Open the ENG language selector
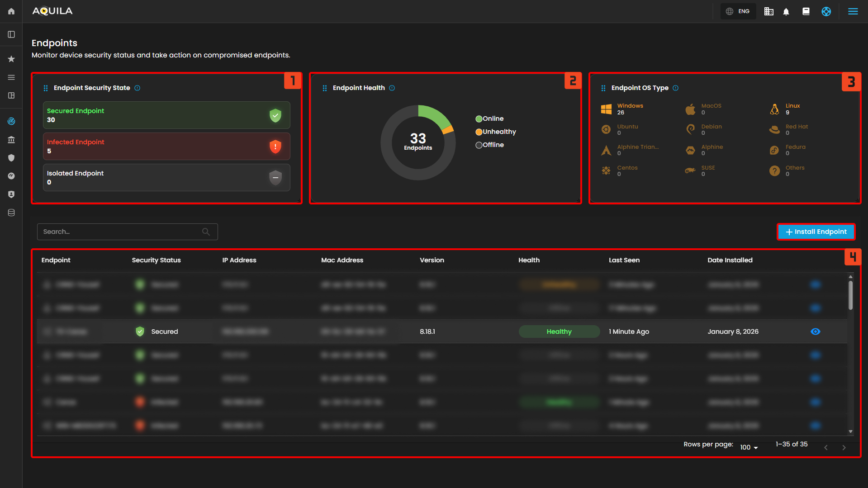The image size is (868, 488). (x=738, y=11)
